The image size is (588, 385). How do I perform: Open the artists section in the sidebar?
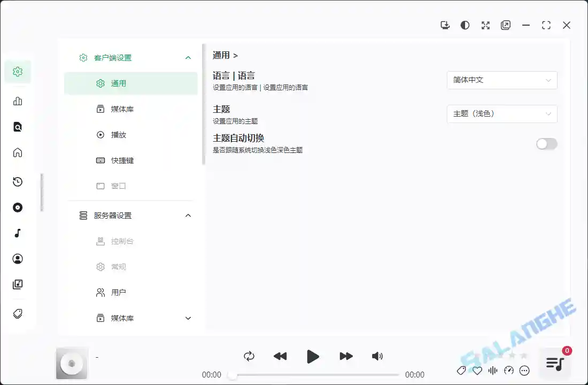18,259
